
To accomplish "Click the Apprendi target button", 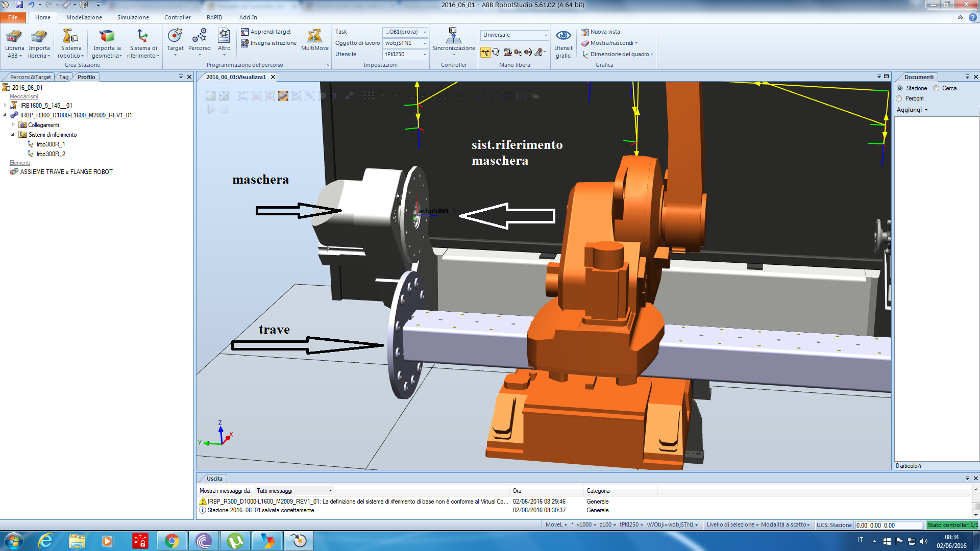I will [x=266, y=32].
